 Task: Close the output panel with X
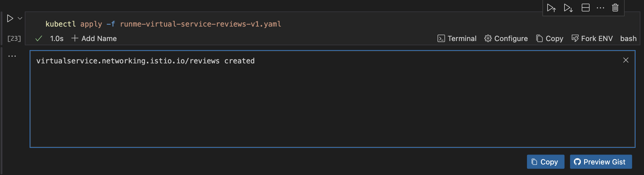coord(626,60)
